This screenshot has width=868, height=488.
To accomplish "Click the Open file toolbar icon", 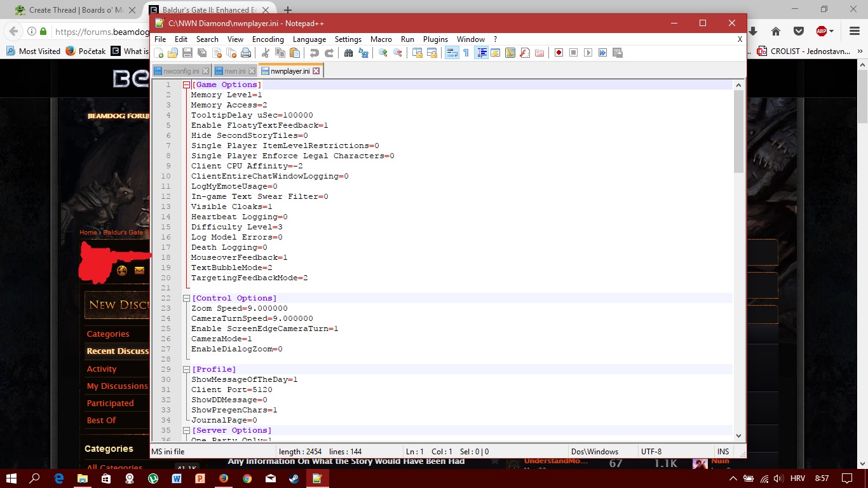I will [173, 53].
